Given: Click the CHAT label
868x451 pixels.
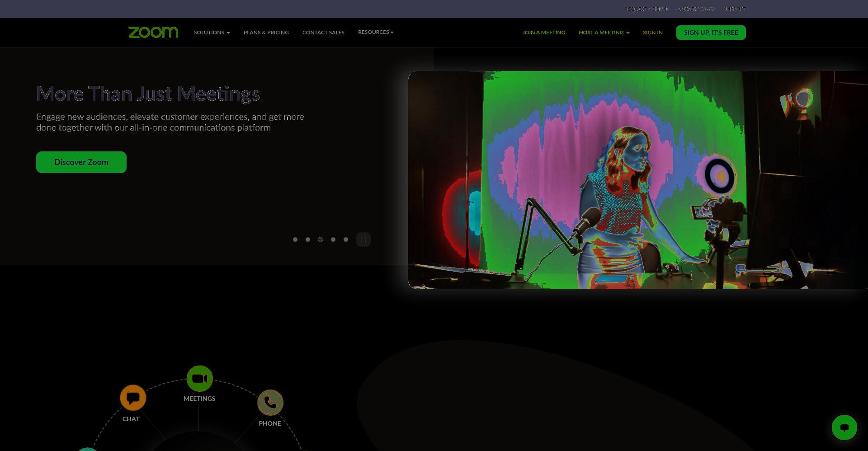Looking at the screenshot, I should (131, 419).
